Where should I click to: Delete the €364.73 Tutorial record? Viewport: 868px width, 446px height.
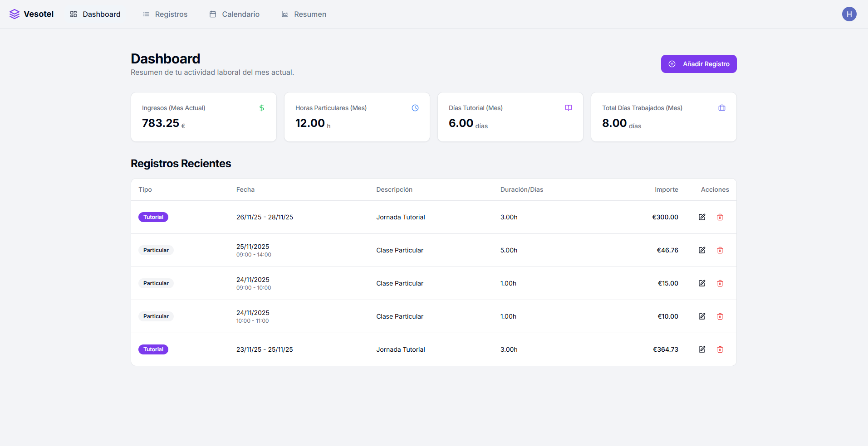coord(720,349)
